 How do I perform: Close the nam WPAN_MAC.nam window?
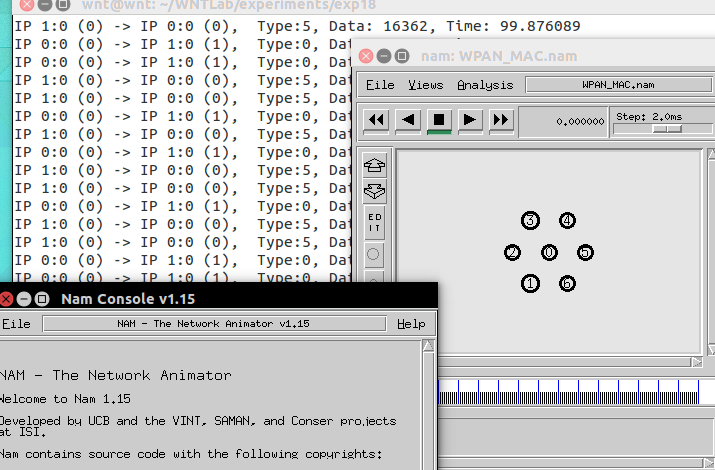click(x=366, y=56)
